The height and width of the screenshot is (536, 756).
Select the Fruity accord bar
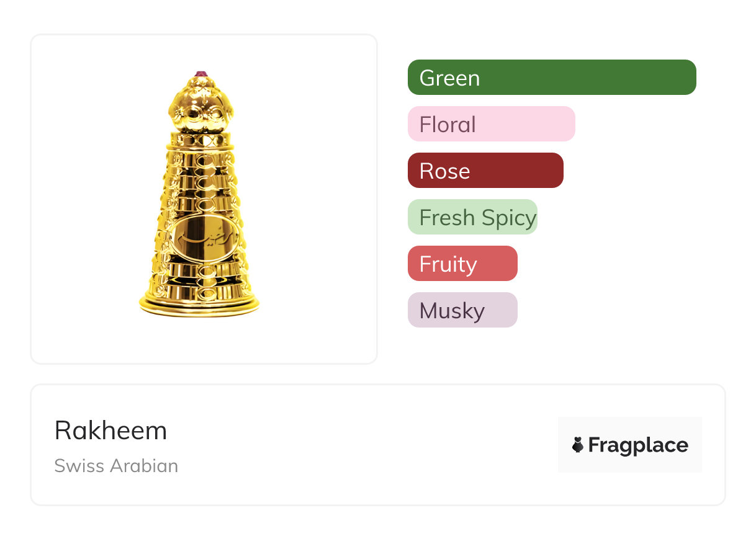462,264
